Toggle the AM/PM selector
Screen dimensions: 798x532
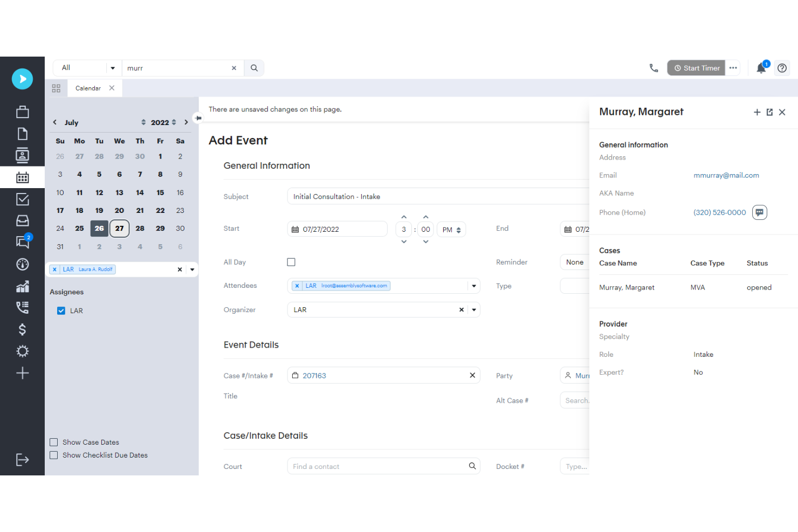click(451, 230)
